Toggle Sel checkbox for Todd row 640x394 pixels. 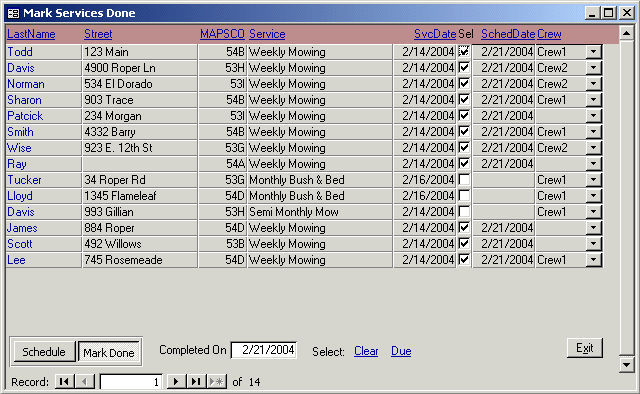(464, 51)
